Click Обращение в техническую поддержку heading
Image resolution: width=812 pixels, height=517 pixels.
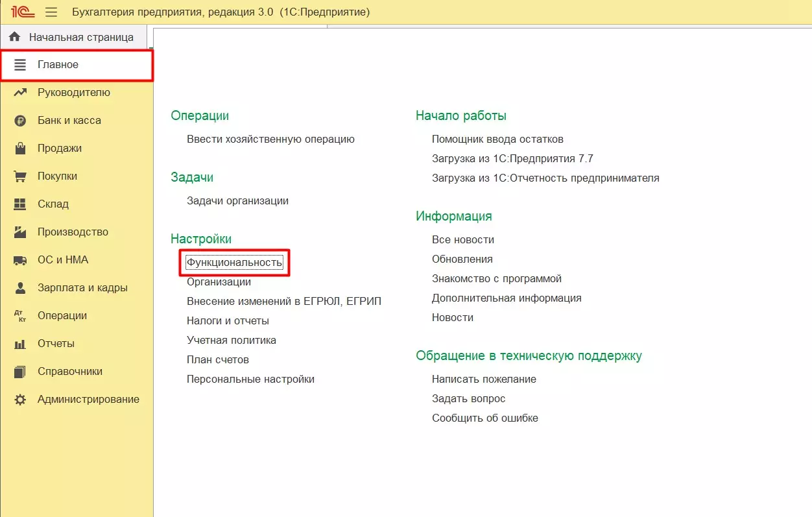point(529,356)
